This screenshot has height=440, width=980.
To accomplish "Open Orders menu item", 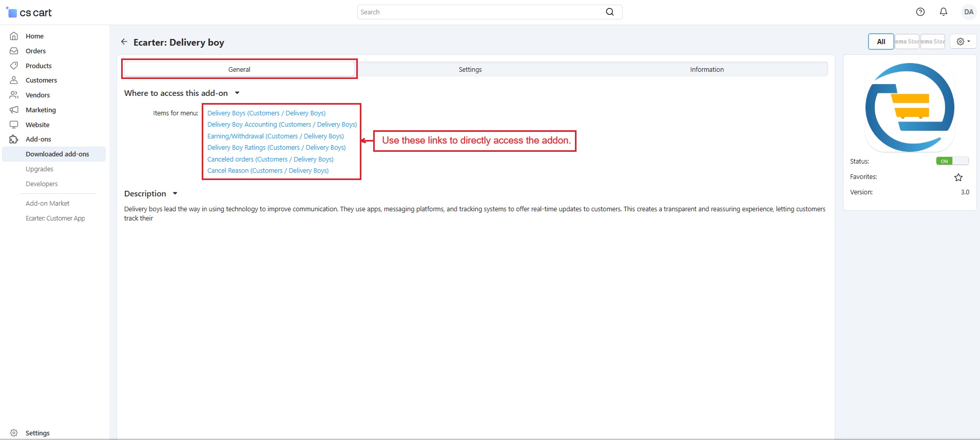I will pos(35,51).
